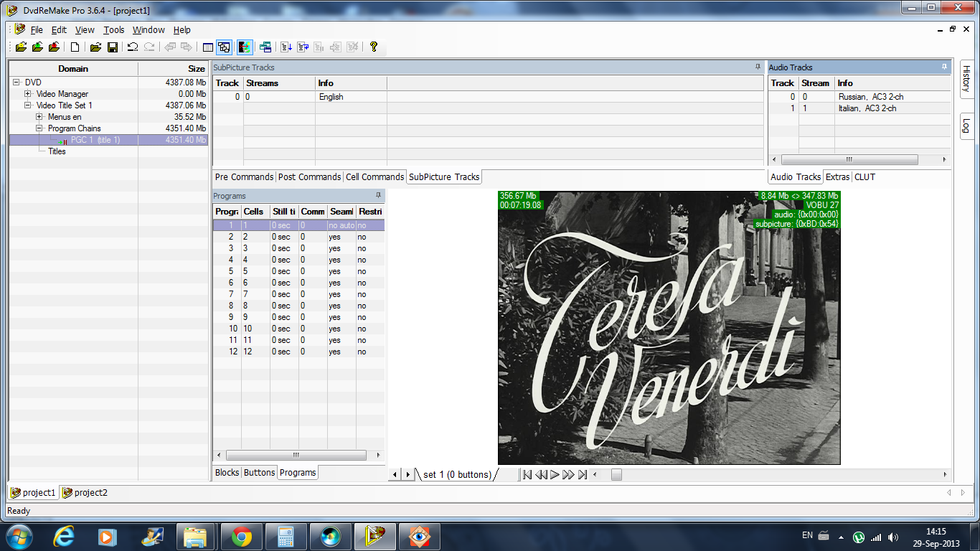Jump to first frame in preview
The image size is (980, 551).
pyautogui.click(x=527, y=474)
